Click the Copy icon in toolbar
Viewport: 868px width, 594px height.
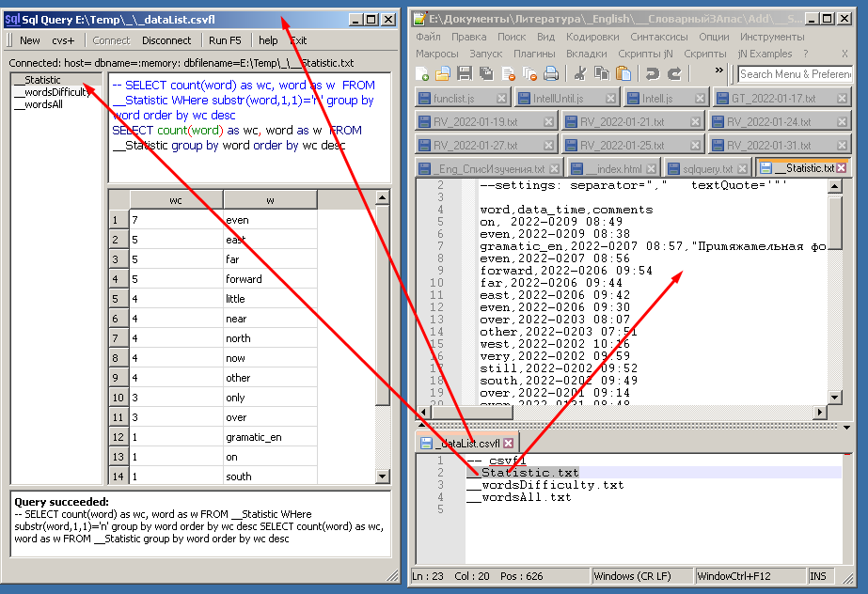coord(601,73)
